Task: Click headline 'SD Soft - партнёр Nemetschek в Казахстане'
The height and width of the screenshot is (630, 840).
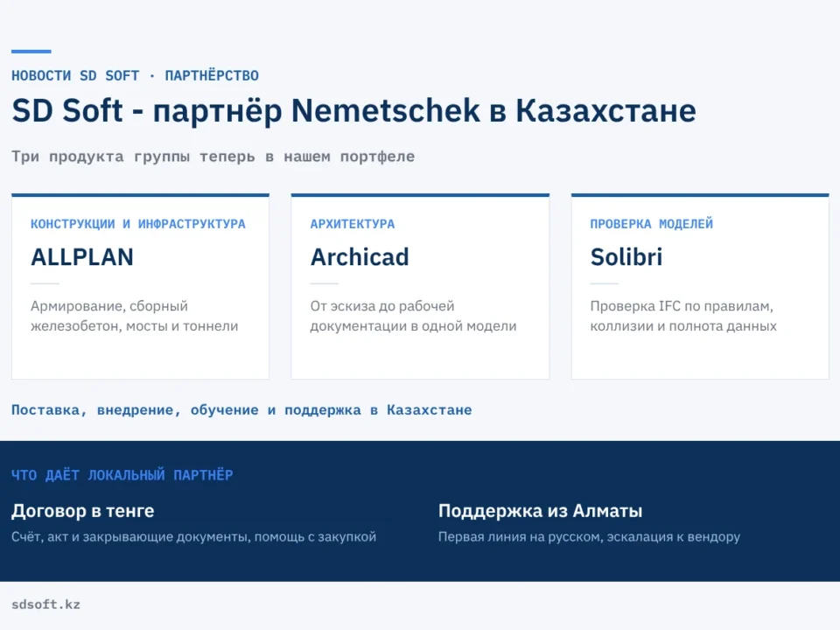Action: pos(353,111)
